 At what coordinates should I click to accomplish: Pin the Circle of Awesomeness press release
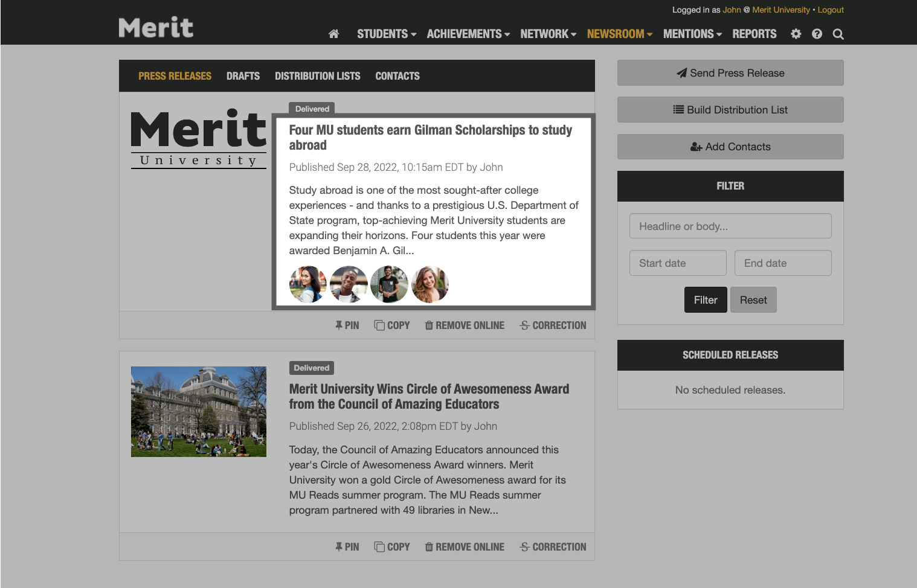pos(347,546)
